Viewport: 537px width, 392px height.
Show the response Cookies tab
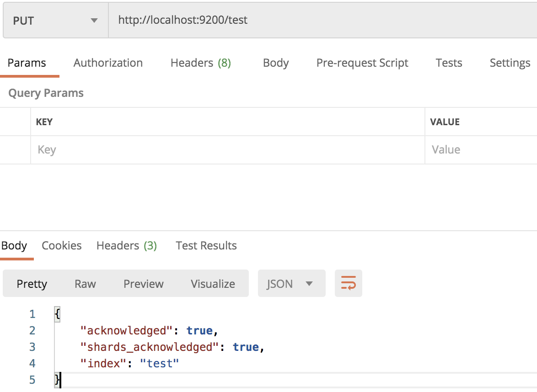[x=62, y=246]
